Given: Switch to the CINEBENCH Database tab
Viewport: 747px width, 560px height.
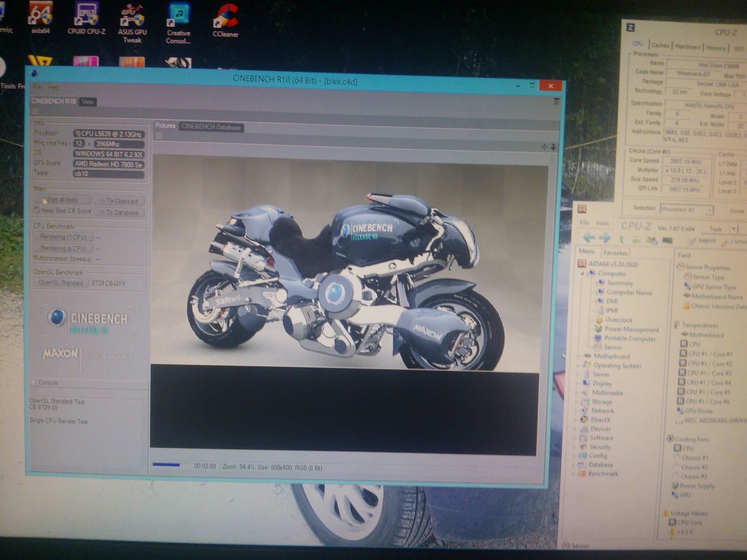Looking at the screenshot, I should (211, 127).
